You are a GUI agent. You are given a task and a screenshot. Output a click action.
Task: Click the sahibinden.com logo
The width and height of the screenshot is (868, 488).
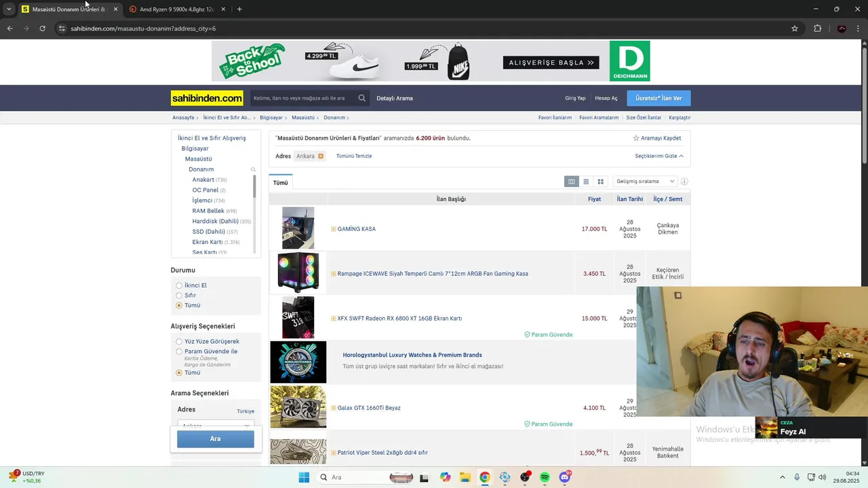207,98
